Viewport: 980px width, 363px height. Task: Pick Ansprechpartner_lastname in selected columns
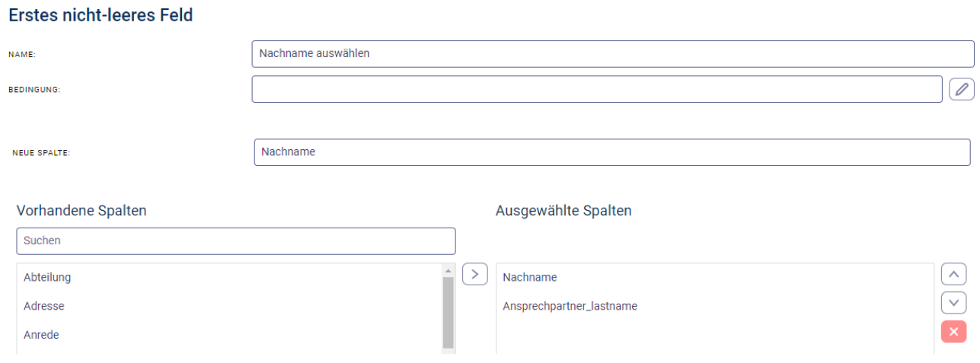tap(570, 306)
